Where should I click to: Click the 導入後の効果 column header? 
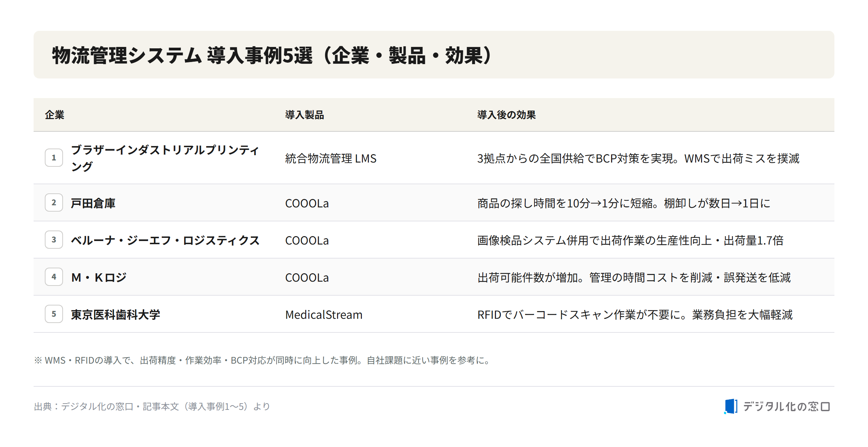coord(506,115)
